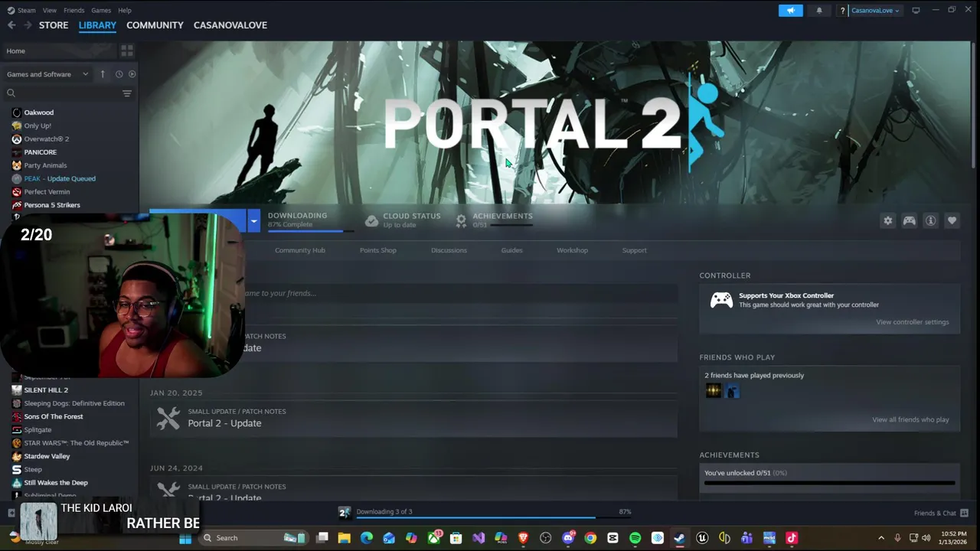This screenshot has height=551, width=980.
Task: Click the Home library button
Action: tap(60, 51)
